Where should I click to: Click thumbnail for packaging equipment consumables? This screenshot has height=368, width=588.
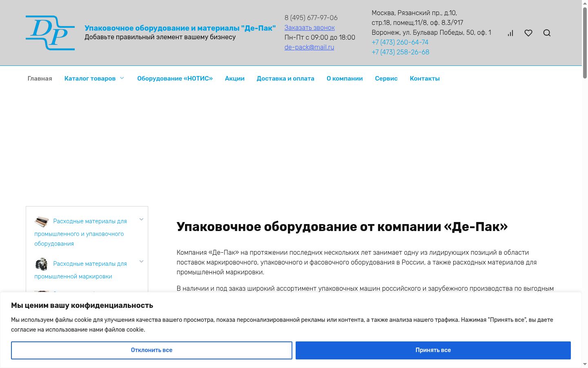(42, 222)
